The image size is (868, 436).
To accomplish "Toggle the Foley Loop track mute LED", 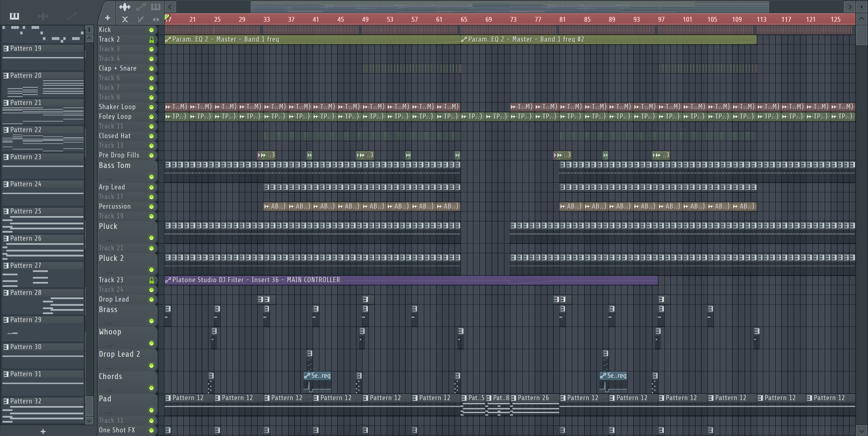I will (x=152, y=117).
